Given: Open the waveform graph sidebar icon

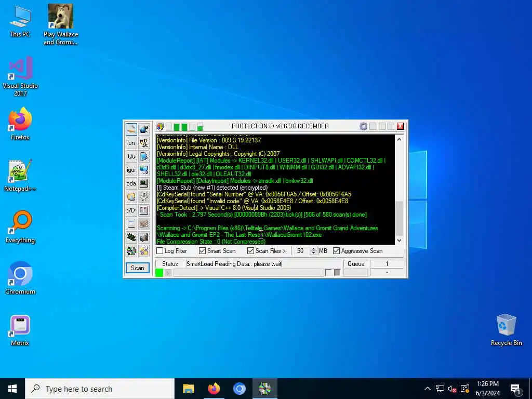Looking at the screenshot, I should coord(144,143).
